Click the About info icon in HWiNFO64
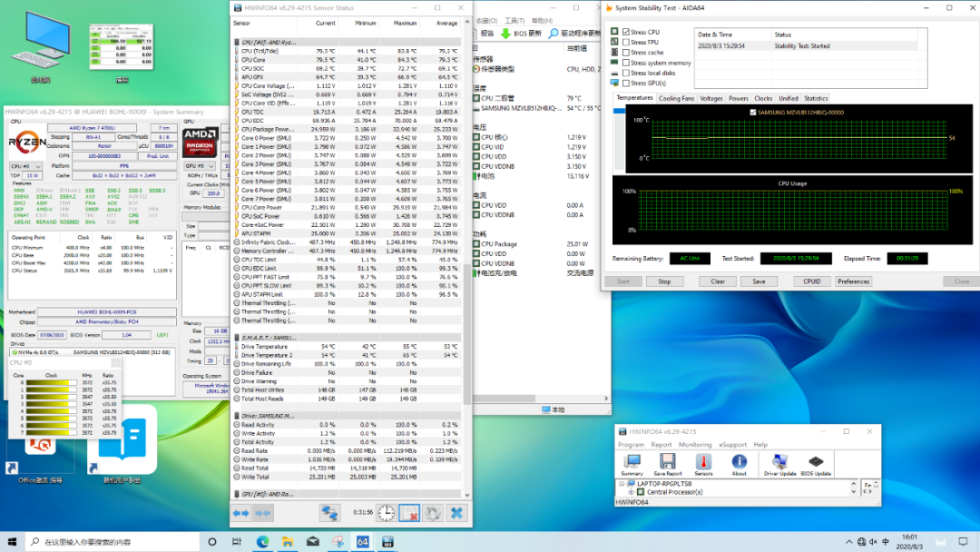Viewport: 980px width, 552px height. click(x=740, y=463)
